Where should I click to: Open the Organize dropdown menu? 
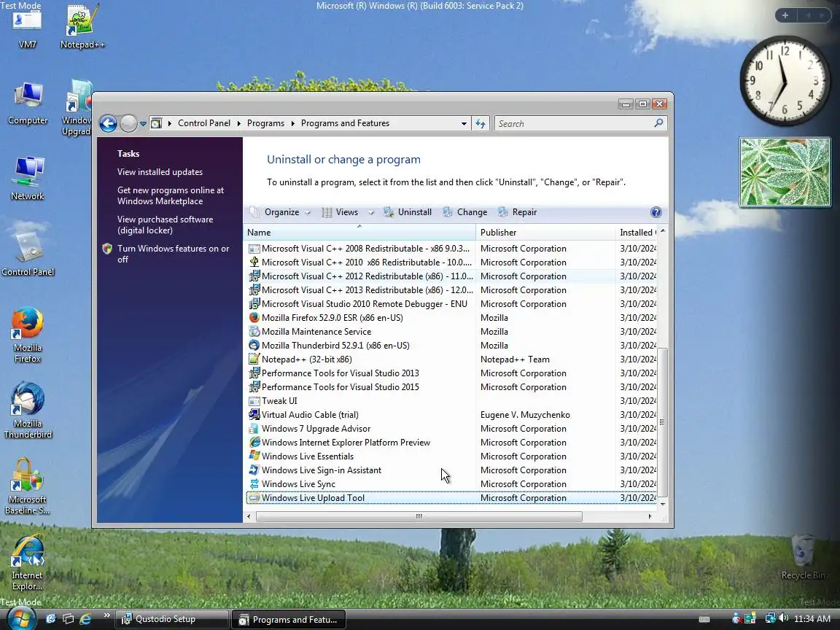pyautogui.click(x=280, y=212)
